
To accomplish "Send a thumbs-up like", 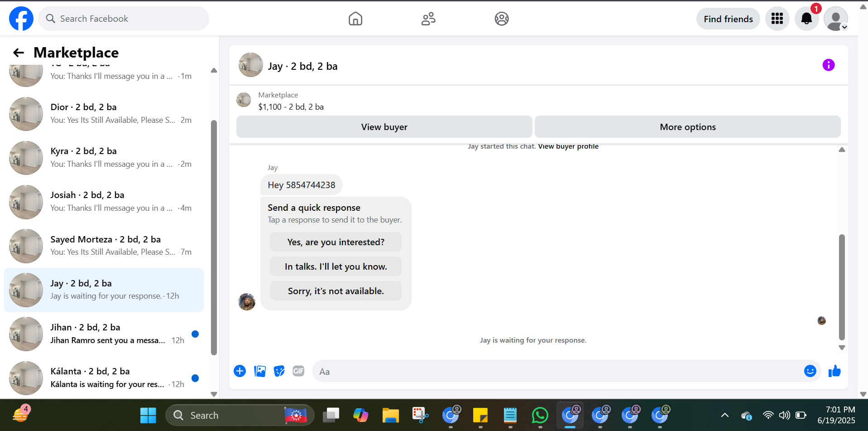I will pos(834,371).
